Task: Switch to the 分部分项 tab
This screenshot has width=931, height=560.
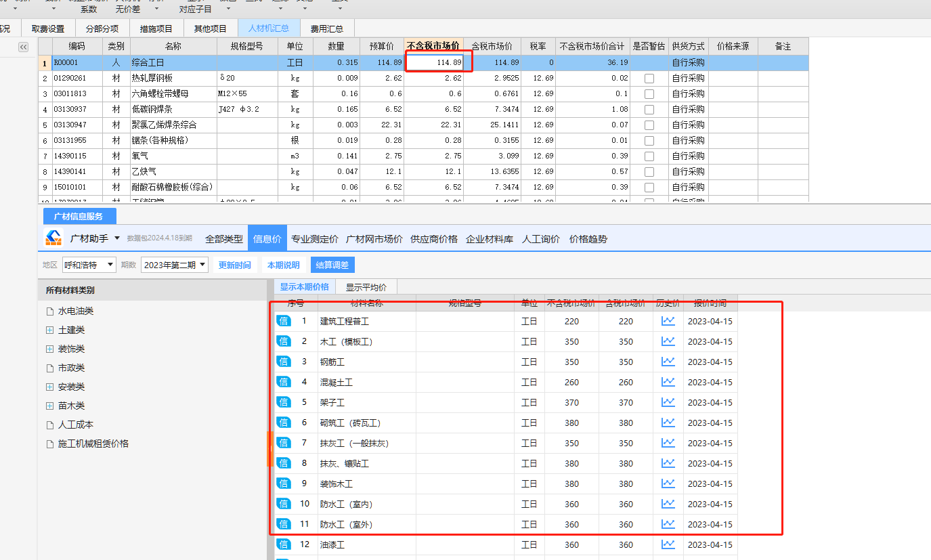Action: (x=102, y=28)
